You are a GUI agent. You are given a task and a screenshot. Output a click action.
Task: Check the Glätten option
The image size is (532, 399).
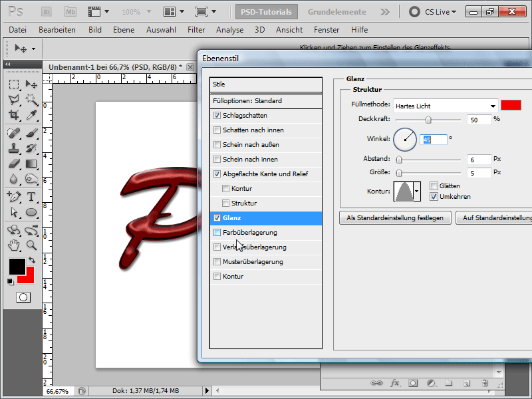(x=434, y=186)
